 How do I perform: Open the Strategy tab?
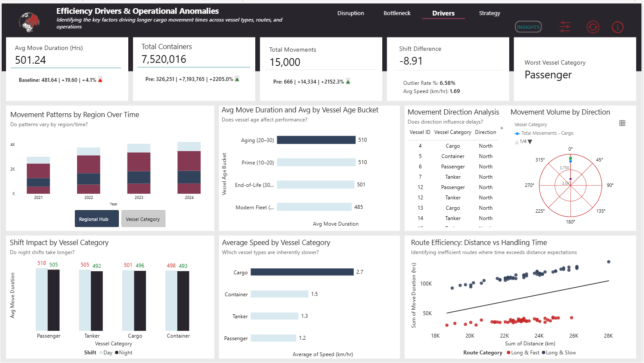pos(489,13)
